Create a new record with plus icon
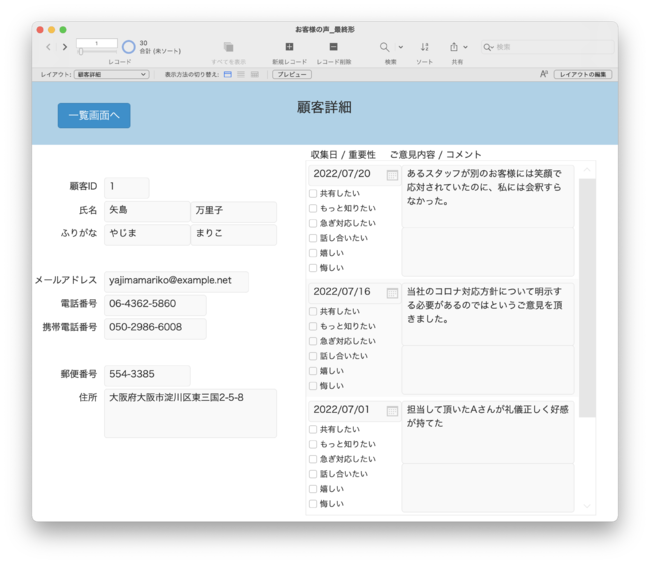650x564 pixels. 289,46
